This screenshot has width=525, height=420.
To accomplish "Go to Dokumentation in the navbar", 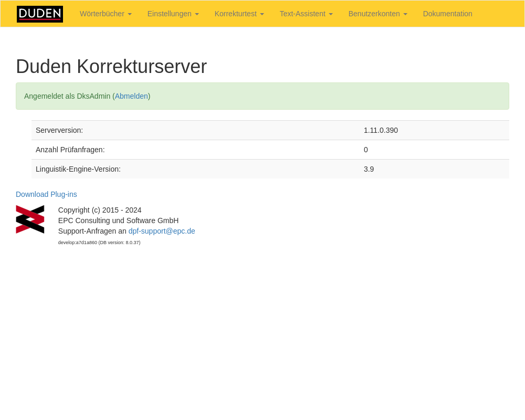I will [447, 14].
